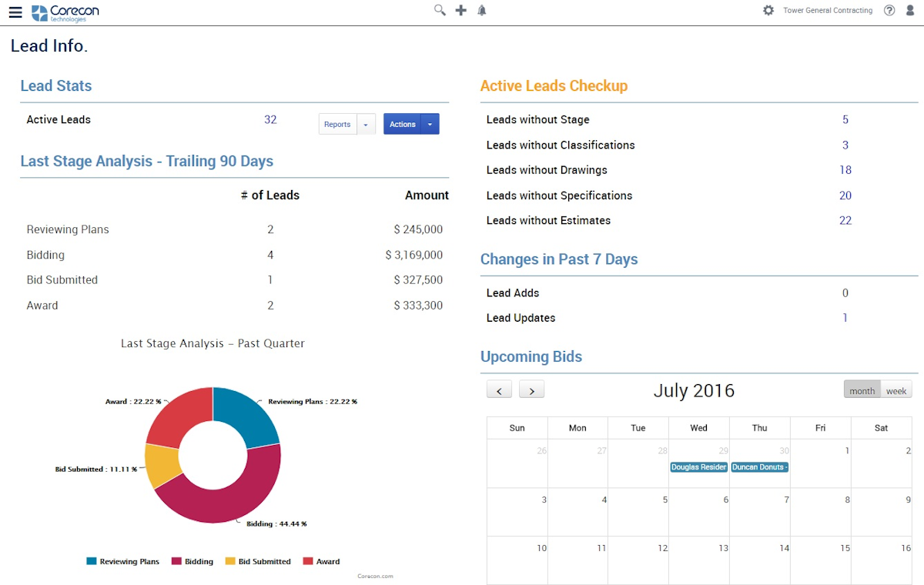Click the calendar next month arrow
Image resolution: width=924 pixels, height=585 pixels.
[531, 389]
